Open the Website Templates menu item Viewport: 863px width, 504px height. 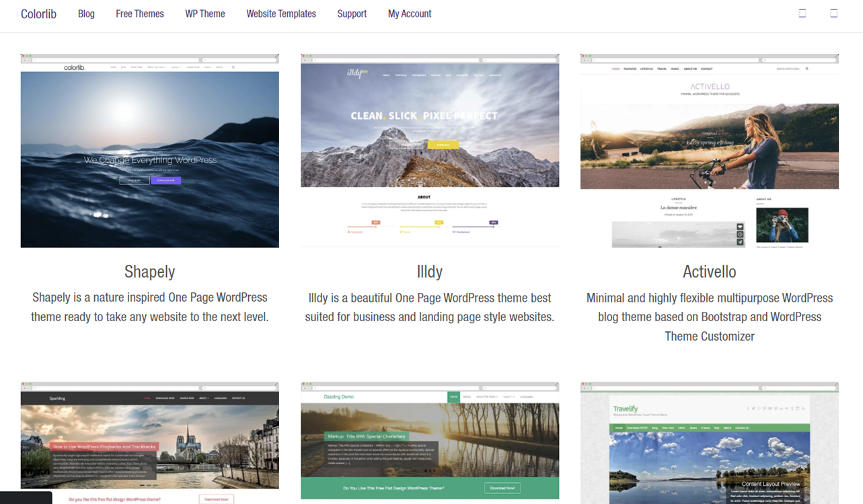281,13
